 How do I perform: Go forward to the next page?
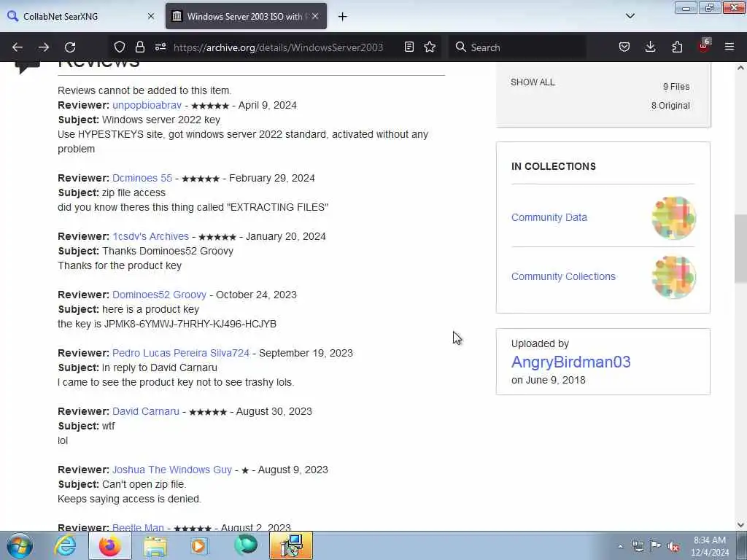(x=44, y=47)
